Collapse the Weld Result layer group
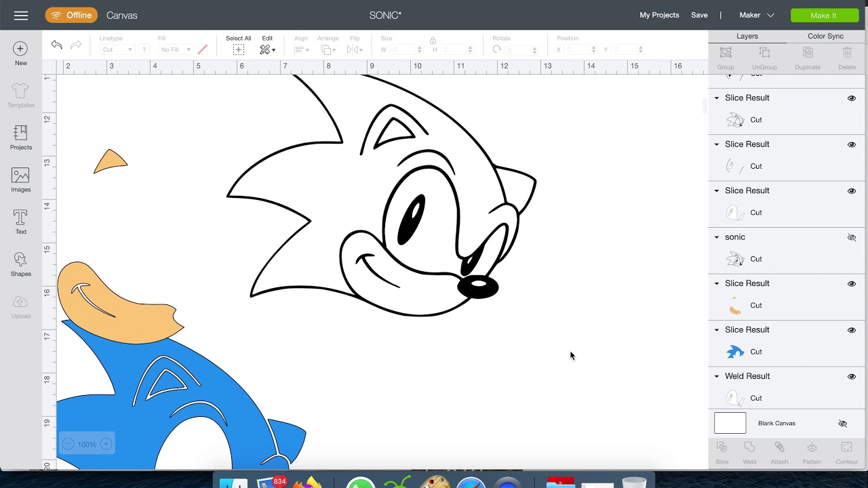This screenshot has width=868, height=488. tap(717, 376)
